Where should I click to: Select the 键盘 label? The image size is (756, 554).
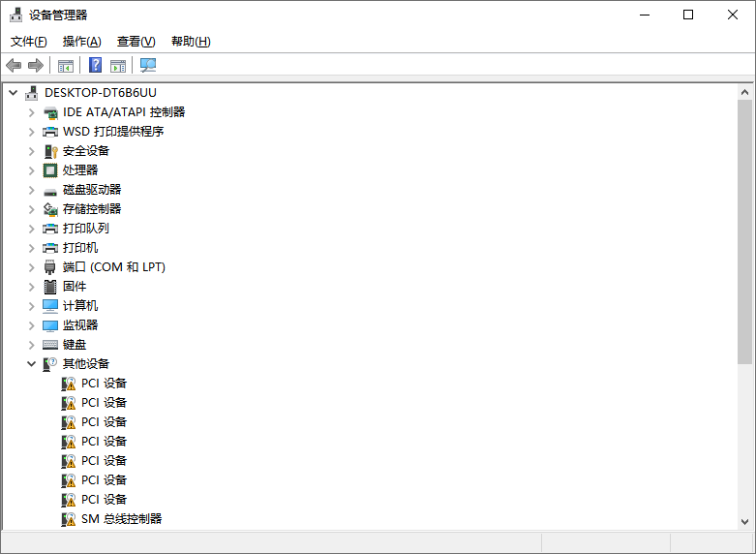pos(75,345)
